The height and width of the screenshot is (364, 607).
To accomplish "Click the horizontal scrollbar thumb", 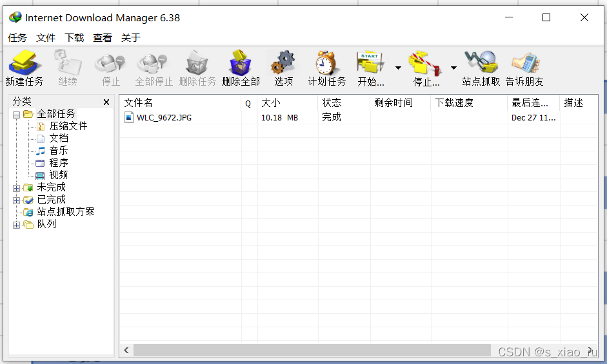I will [312, 350].
